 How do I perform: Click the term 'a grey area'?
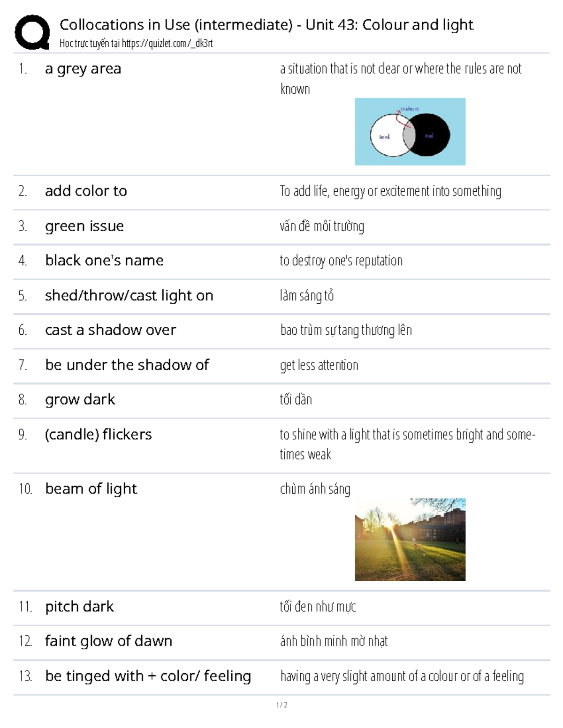click(83, 69)
